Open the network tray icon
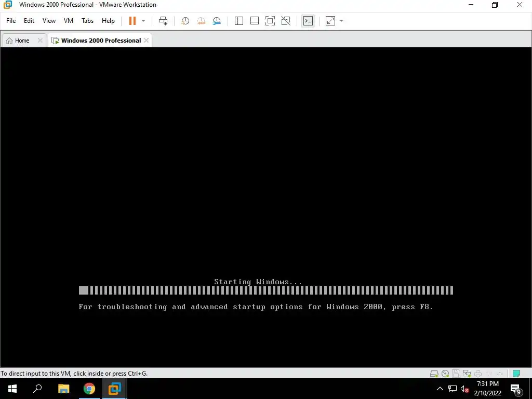 point(453,389)
